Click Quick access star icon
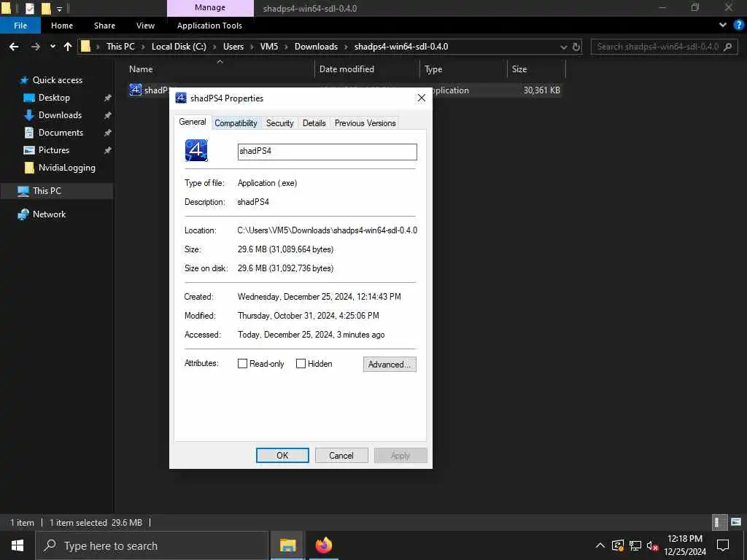 (23, 80)
